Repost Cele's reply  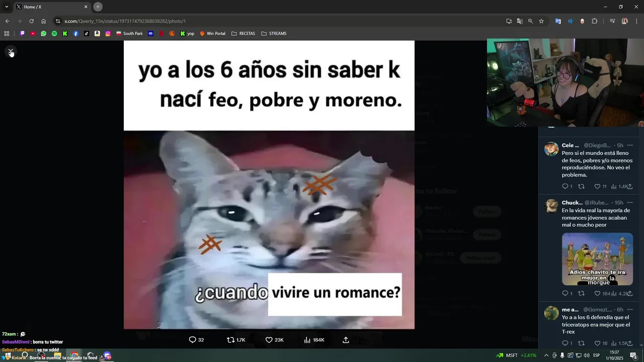(x=581, y=187)
